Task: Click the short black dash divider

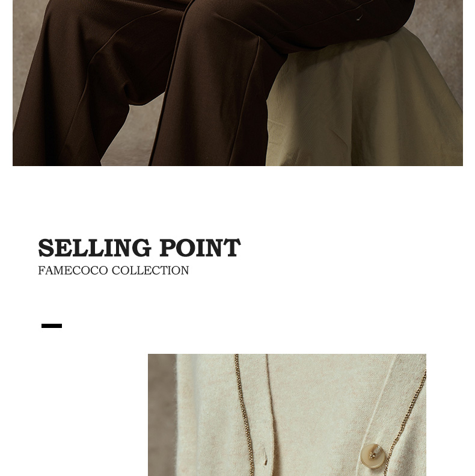Action: point(52,326)
